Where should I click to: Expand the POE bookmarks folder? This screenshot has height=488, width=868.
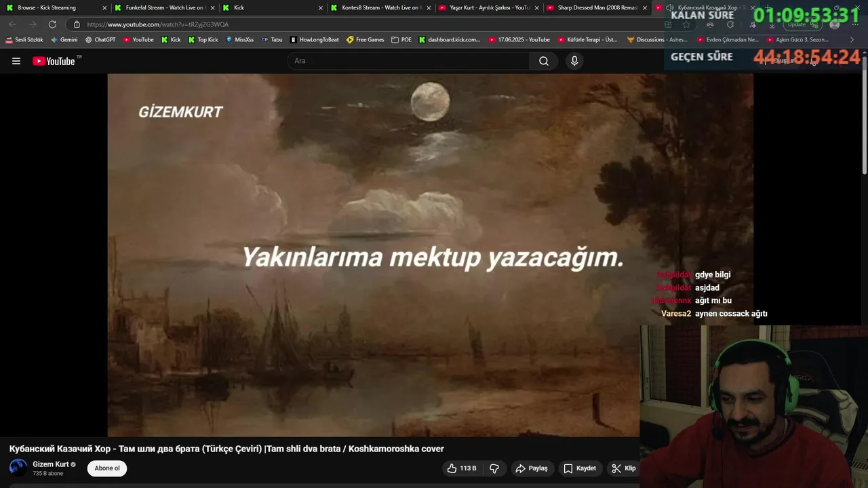(x=401, y=40)
